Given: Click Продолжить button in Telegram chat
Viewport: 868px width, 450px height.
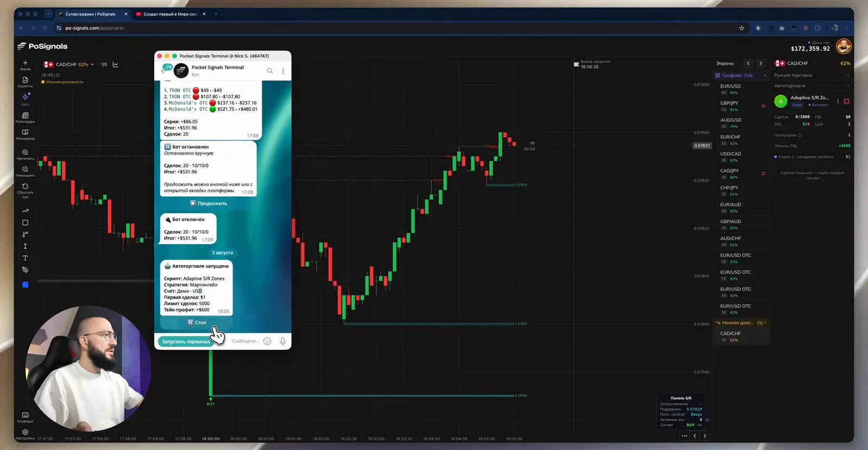Looking at the screenshot, I should (209, 203).
